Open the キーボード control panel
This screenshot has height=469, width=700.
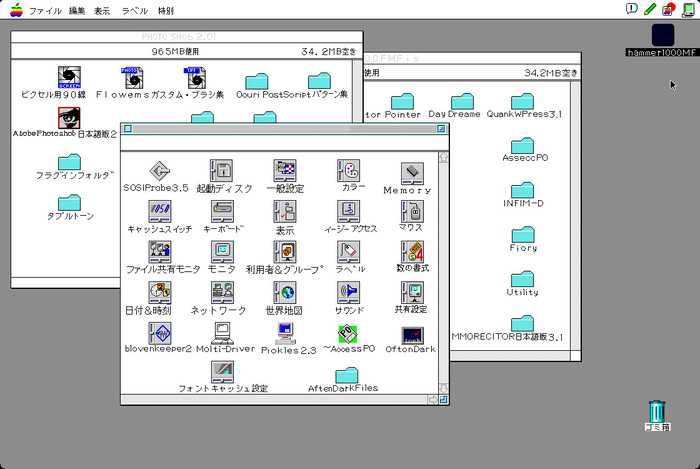click(x=221, y=211)
